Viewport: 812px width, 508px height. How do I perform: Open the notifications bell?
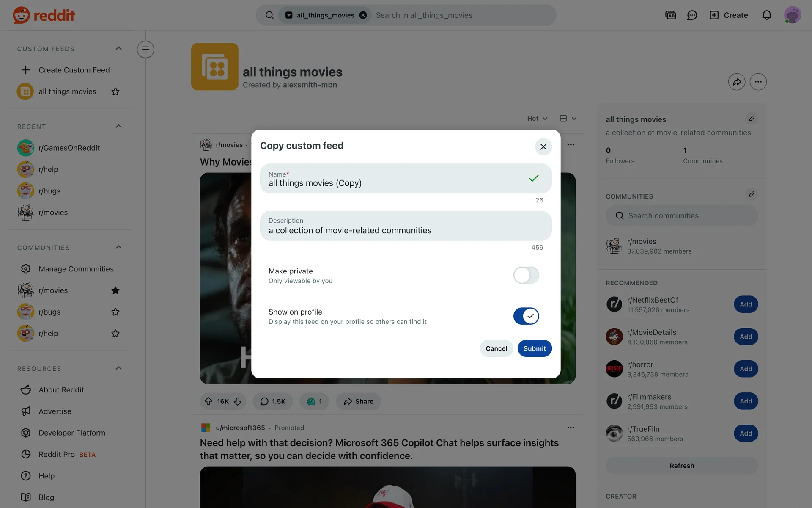point(766,15)
